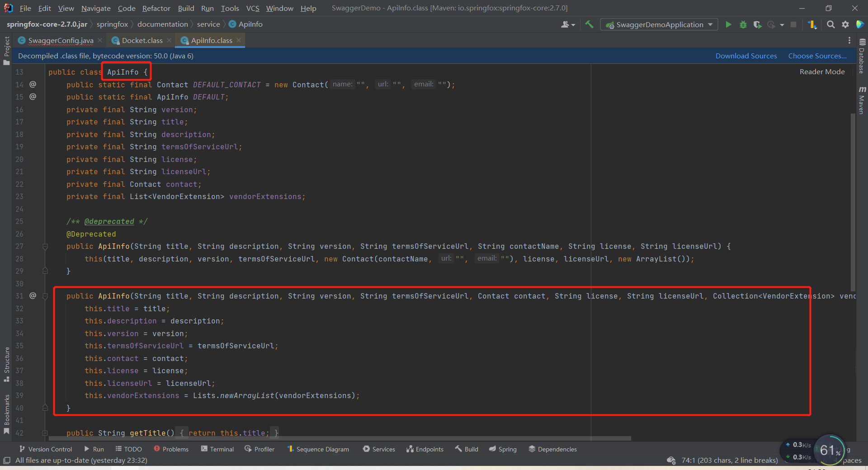Open the VCS menu
868x470 pixels.
click(253, 8)
